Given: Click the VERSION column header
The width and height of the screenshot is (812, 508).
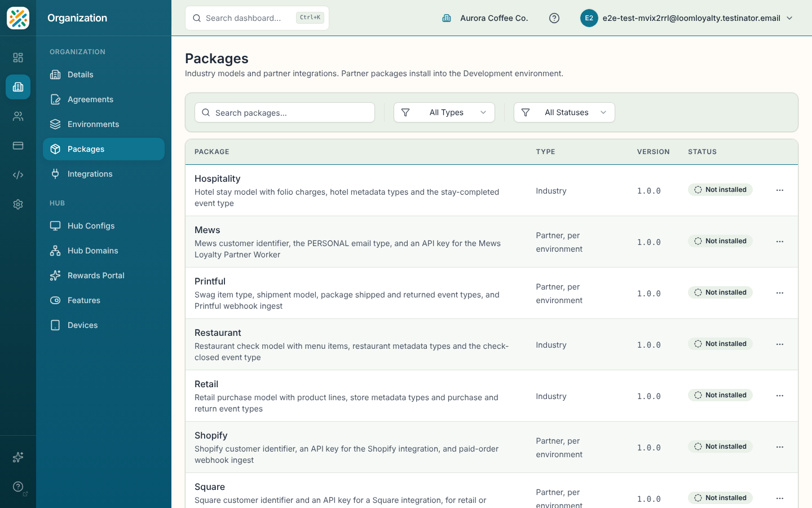Looking at the screenshot, I should 654,152.
